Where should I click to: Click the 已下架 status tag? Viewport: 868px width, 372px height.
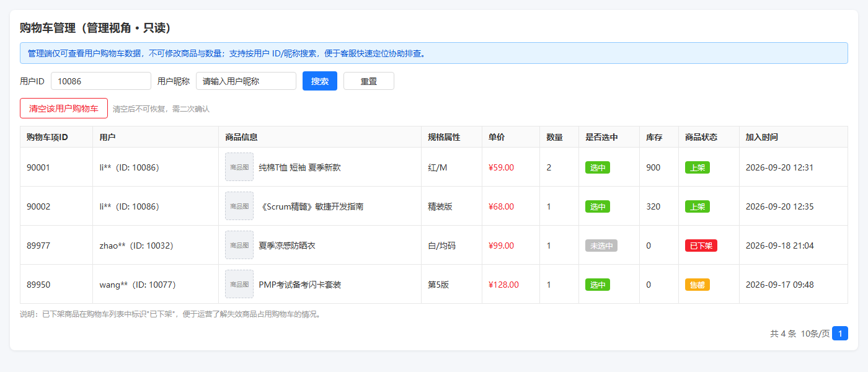(x=701, y=246)
